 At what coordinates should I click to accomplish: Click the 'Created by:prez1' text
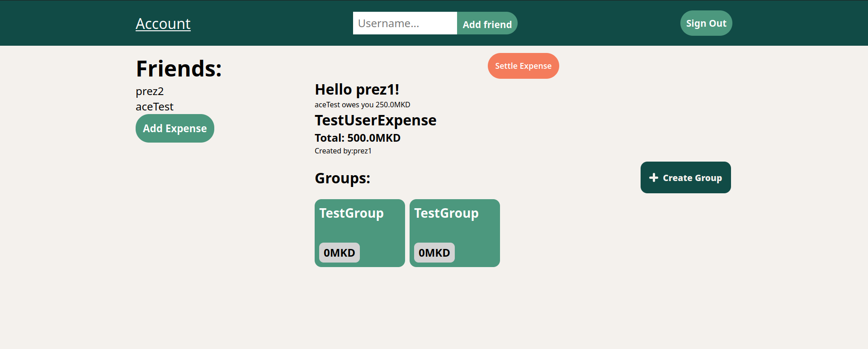[x=343, y=151]
